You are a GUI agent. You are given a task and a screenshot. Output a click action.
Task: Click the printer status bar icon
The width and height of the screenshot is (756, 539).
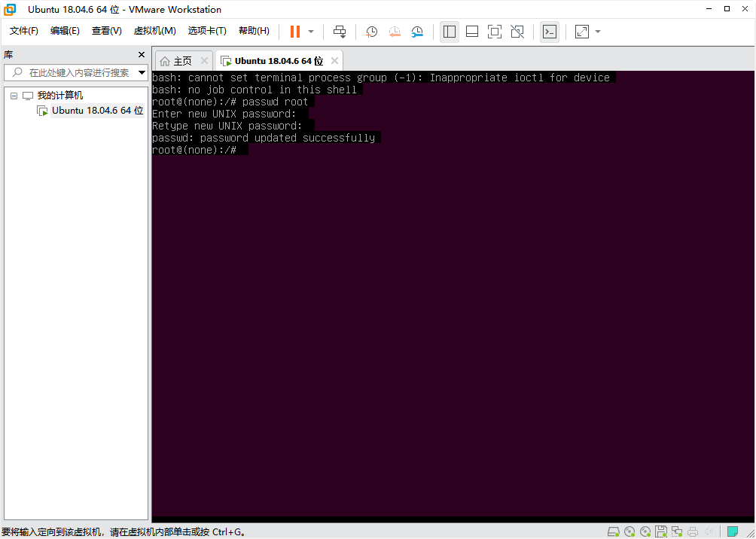[x=693, y=531]
